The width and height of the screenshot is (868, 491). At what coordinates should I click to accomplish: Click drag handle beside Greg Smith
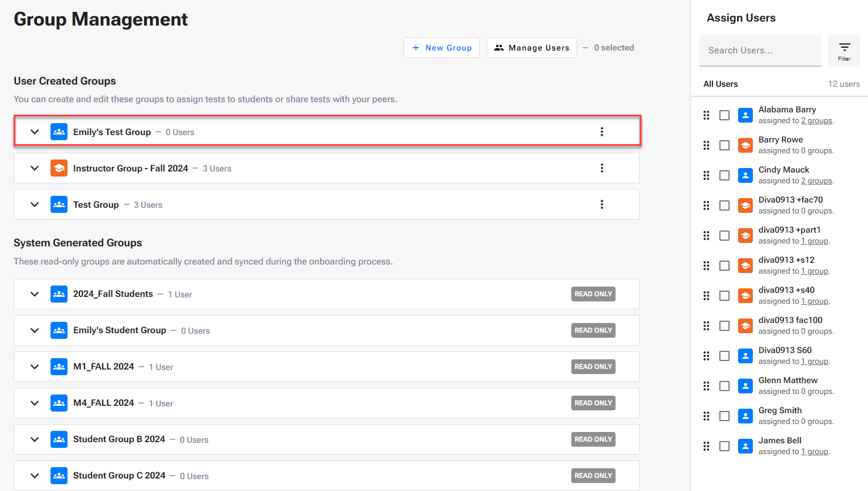706,416
